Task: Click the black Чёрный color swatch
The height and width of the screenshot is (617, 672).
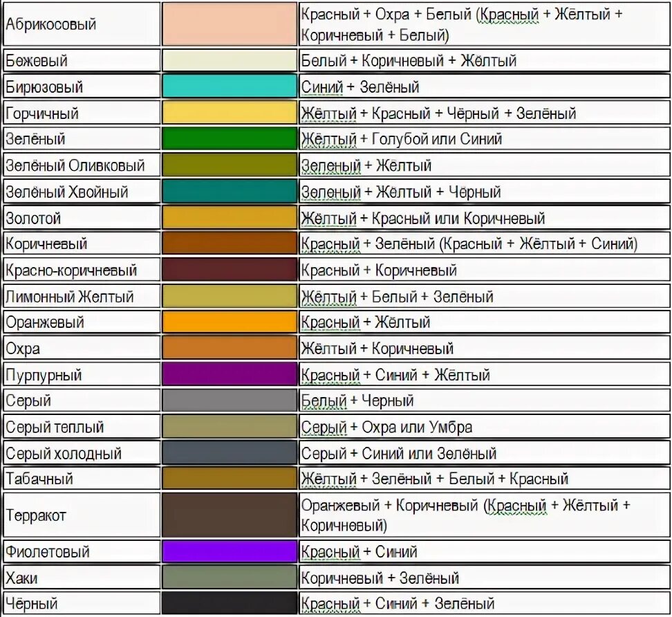Action: pyautogui.click(x=230, y=603)
